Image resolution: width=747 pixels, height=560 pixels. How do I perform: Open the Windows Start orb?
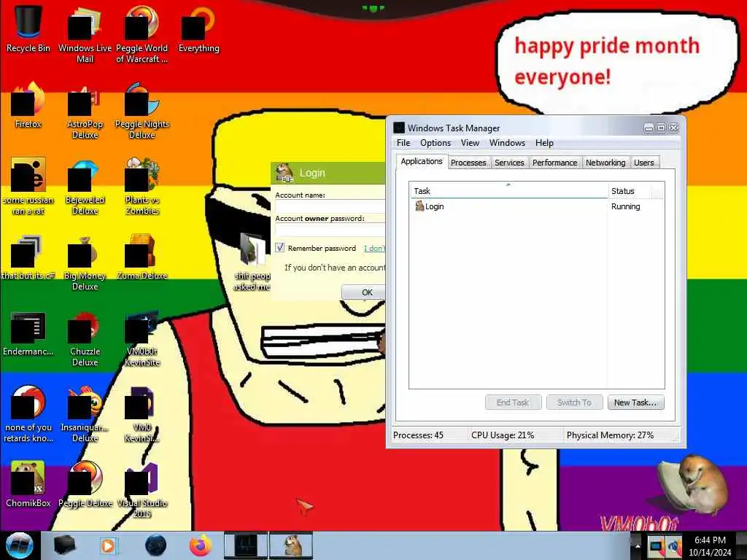point(19,545)
